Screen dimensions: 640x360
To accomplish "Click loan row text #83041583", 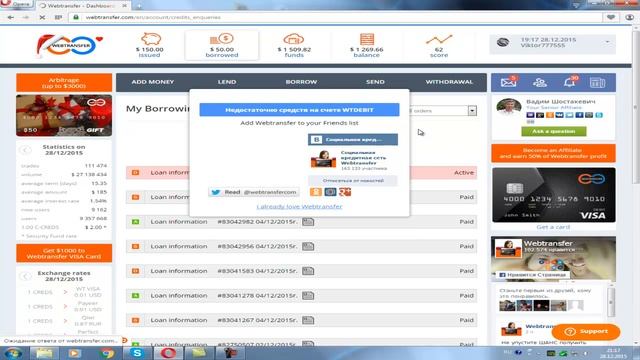I will (x=258, y=271).
